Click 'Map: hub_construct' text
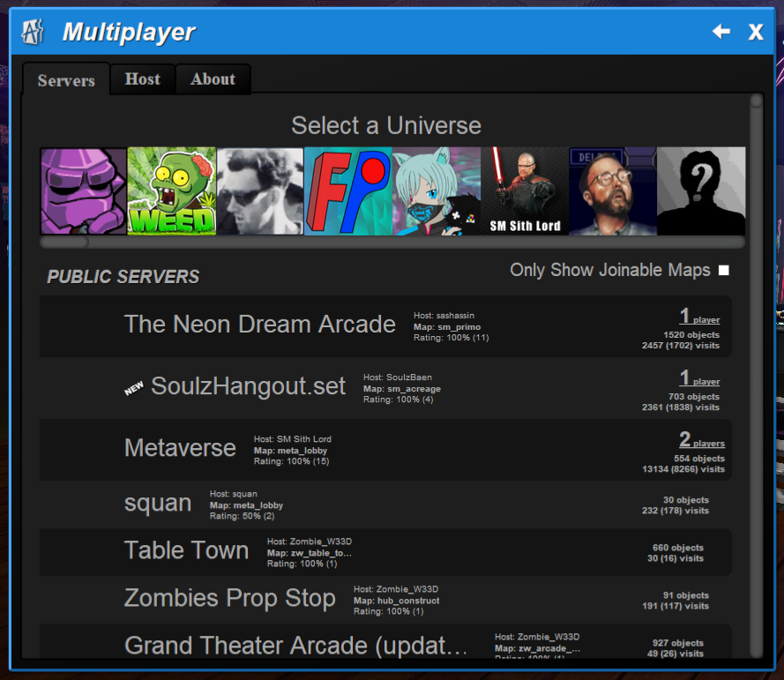Screen dimensions: 784x680 (x=397, y=601)
